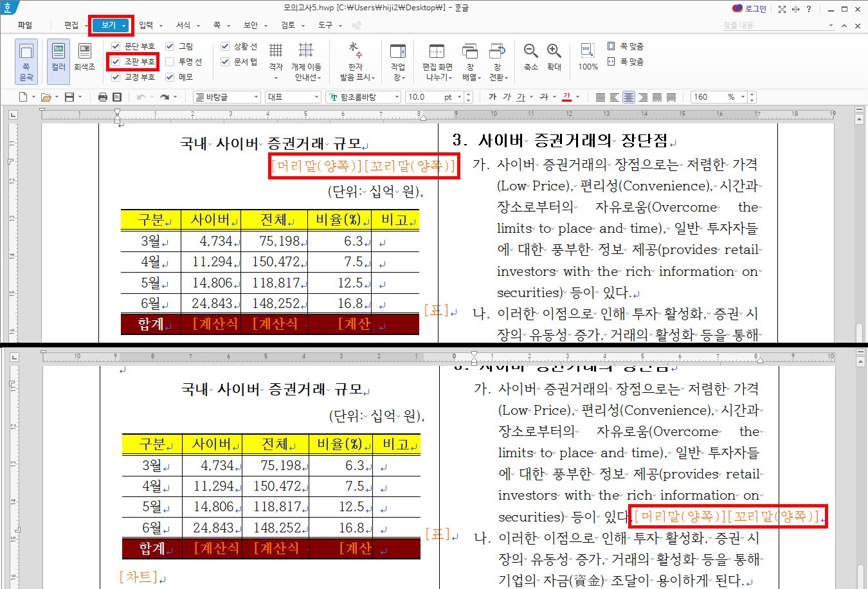868x589 pixels.
Task: Toggle the 상황 선 checkbox
Action: (225, 46)
